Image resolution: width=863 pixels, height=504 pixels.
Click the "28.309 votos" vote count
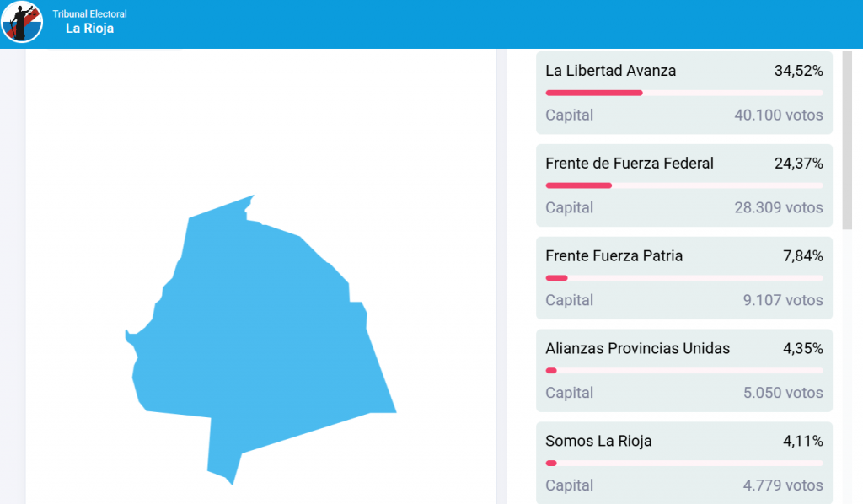click(778, 208)
